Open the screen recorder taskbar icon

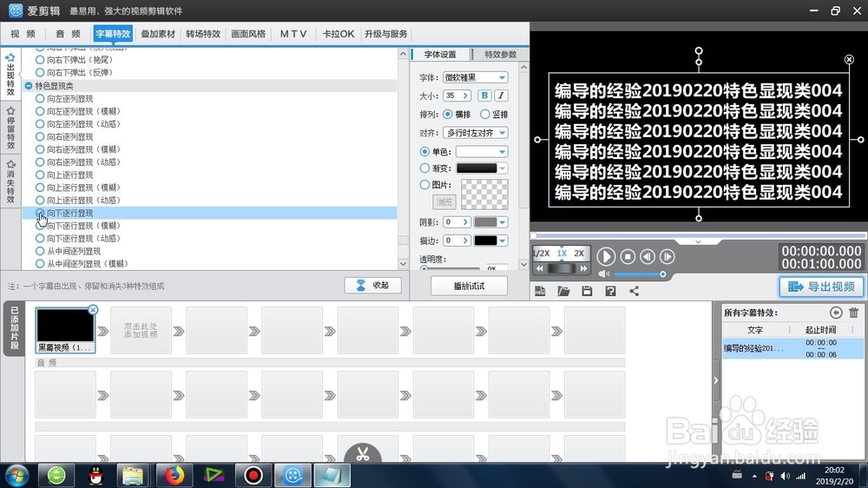click(253, 475)
